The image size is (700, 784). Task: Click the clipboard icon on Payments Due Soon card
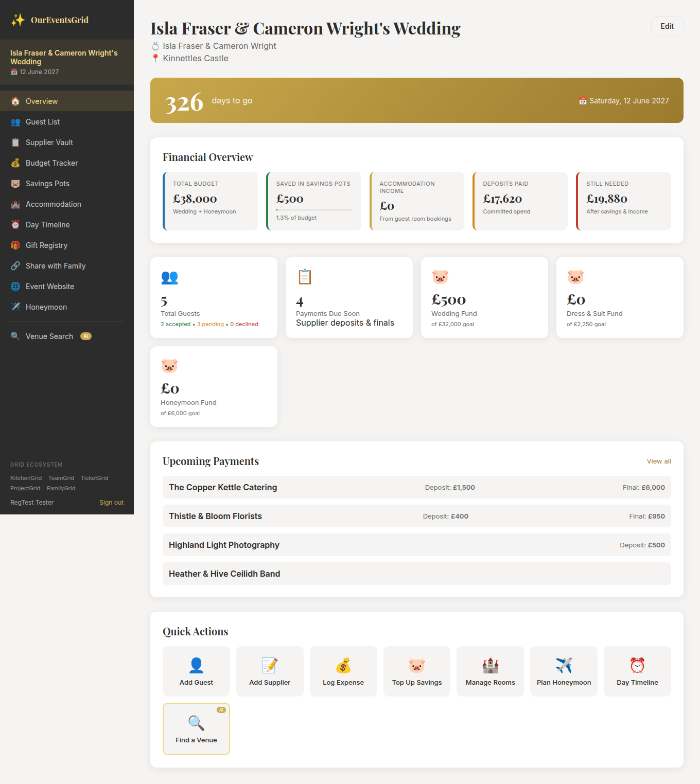pos(305,277)
